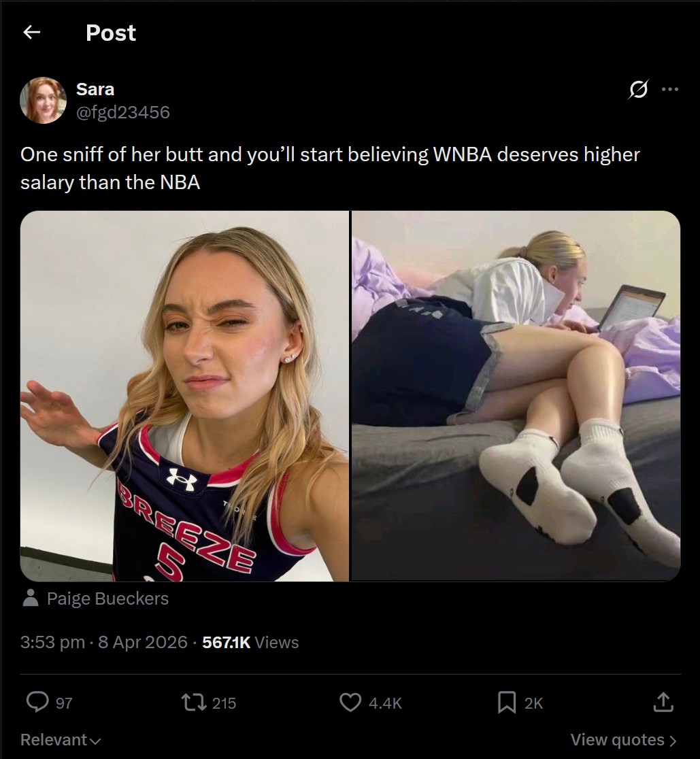Click the share upload icon

(663, 702)
